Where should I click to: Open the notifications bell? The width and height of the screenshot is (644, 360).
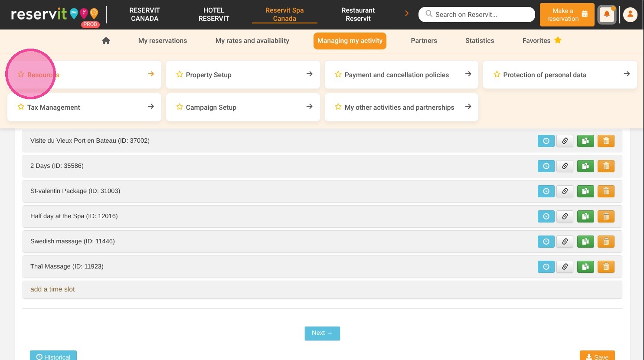point(607,15)
